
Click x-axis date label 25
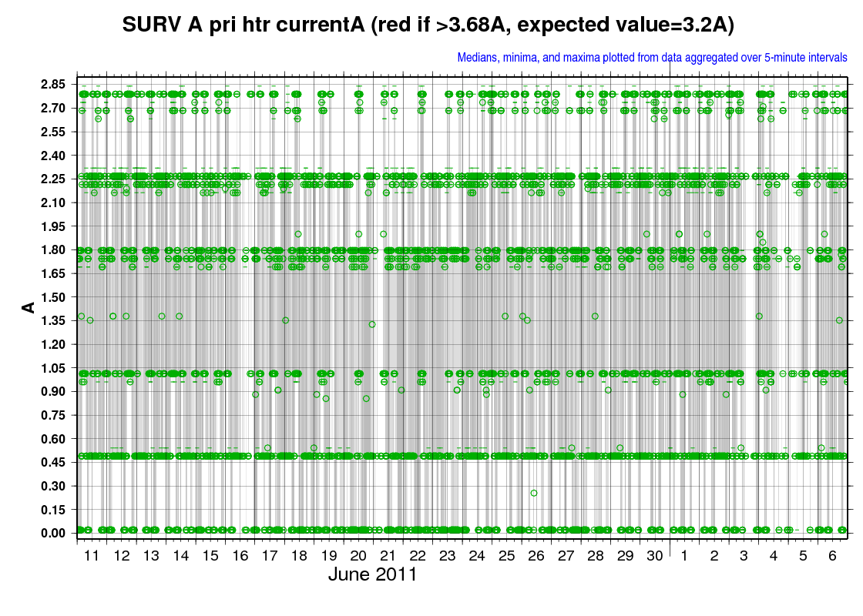click(x=506, y=556)
